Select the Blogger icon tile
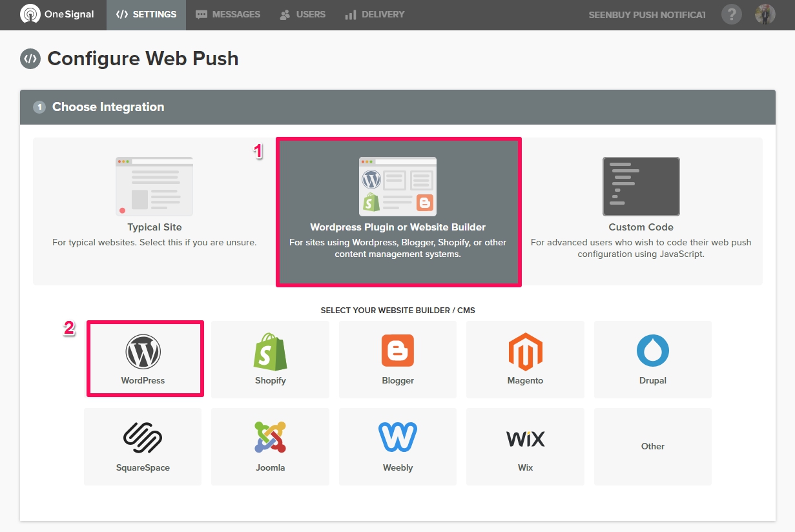This screenshot has height=532, width=795. pos(398,359)
